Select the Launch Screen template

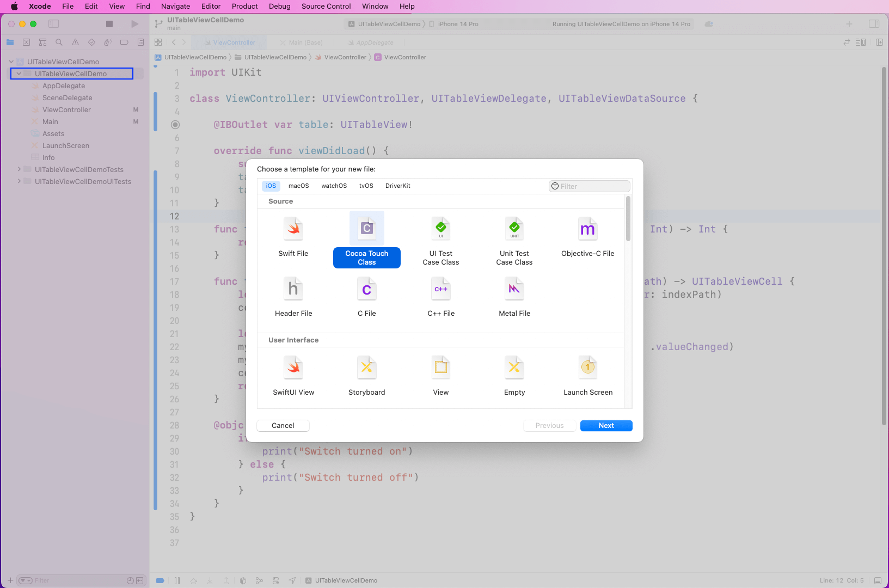587,368
